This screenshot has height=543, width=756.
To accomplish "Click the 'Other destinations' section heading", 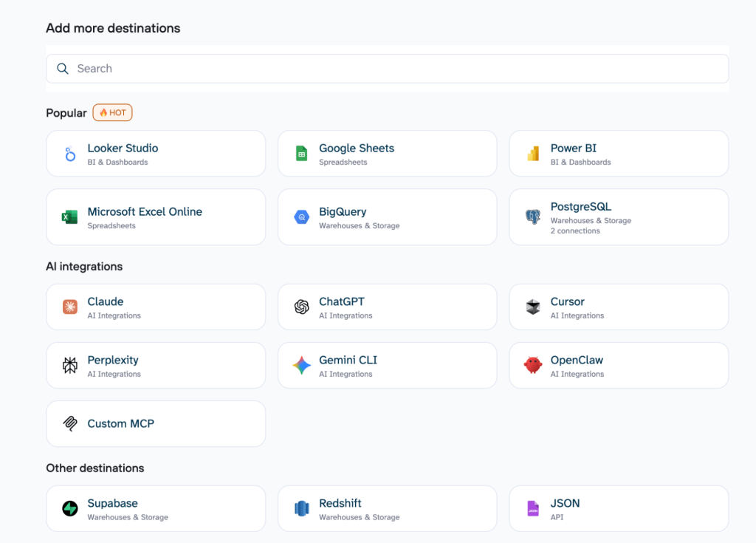I will coord(95,468).
